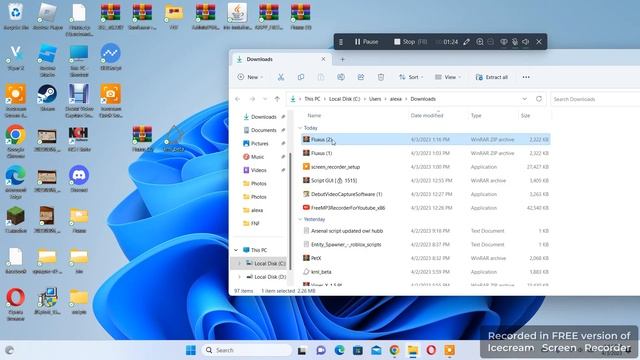This screenshot has height=360, width=640.
Task: Open the Steam desktop shortcut
Action: pyautogui.click(x=47, y=98)
